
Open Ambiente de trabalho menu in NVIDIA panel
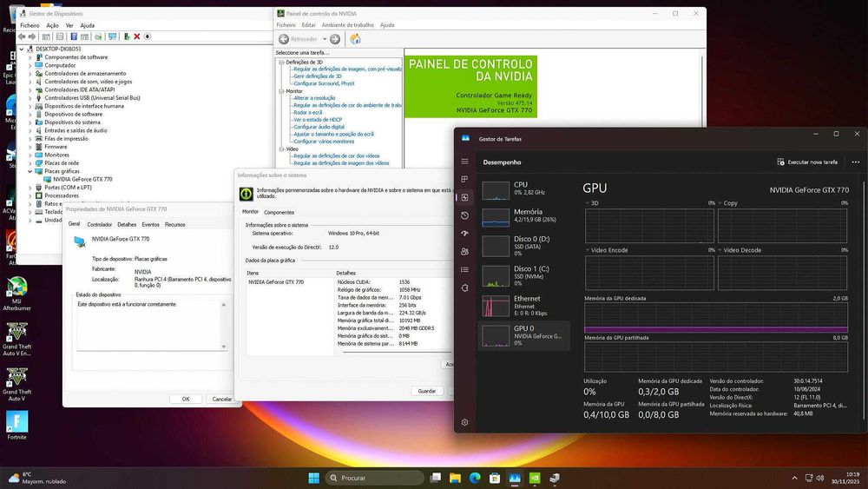tap(348, 25)
